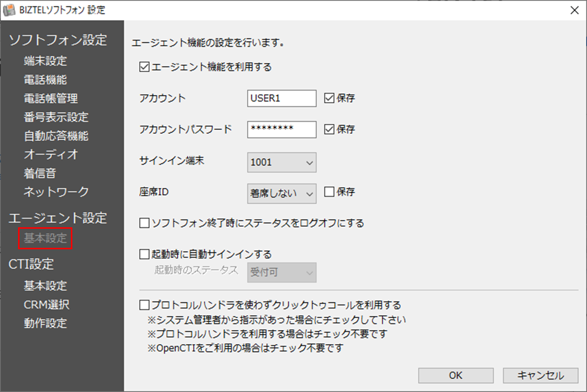587x392 pixels.
Task: Click the アカウント text field with USER1
Action: coord(282,98)
